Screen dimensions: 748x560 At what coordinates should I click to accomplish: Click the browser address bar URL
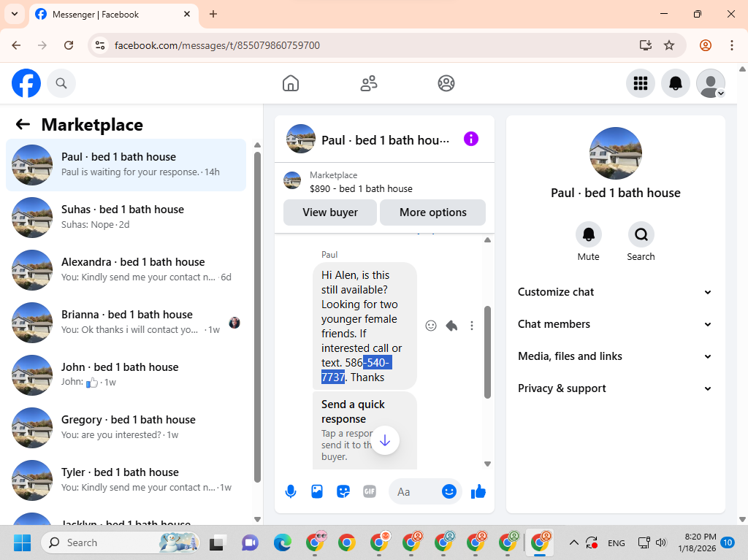point(217,45)
